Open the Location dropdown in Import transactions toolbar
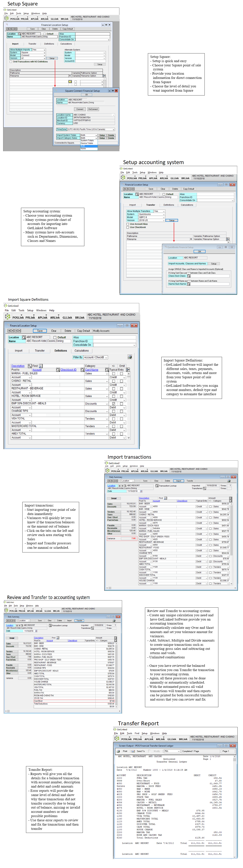Image resolution: width=243 pixels, height=868 pixels. pos(133,481)
